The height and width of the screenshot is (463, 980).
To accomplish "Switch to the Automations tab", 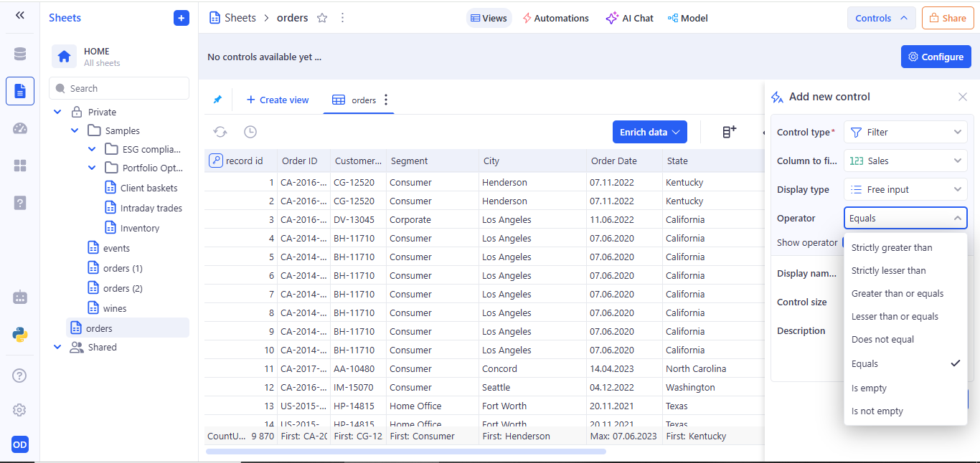I will 555,18.
